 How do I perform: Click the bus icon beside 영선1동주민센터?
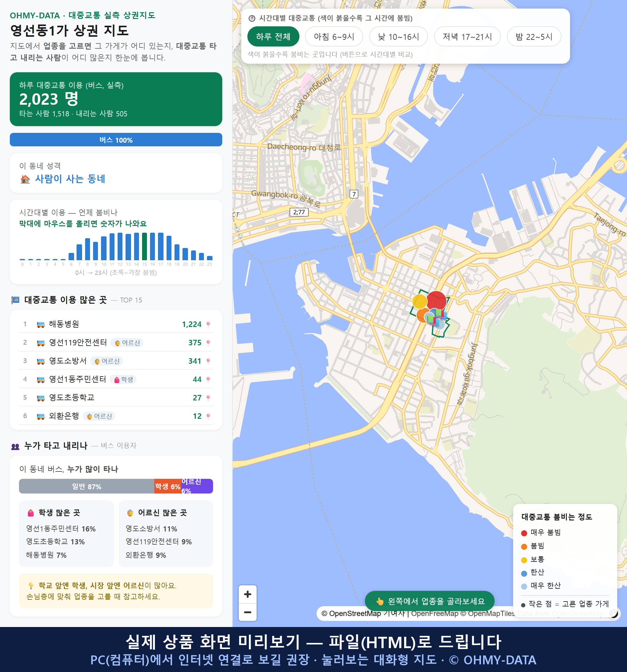point(40,380)
